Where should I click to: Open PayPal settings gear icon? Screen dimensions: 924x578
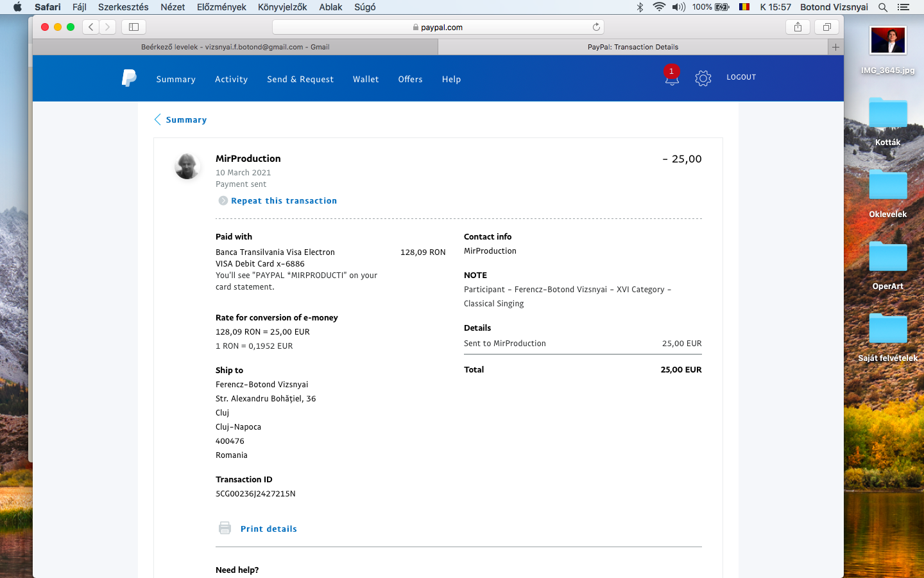[x=703, y=78]
